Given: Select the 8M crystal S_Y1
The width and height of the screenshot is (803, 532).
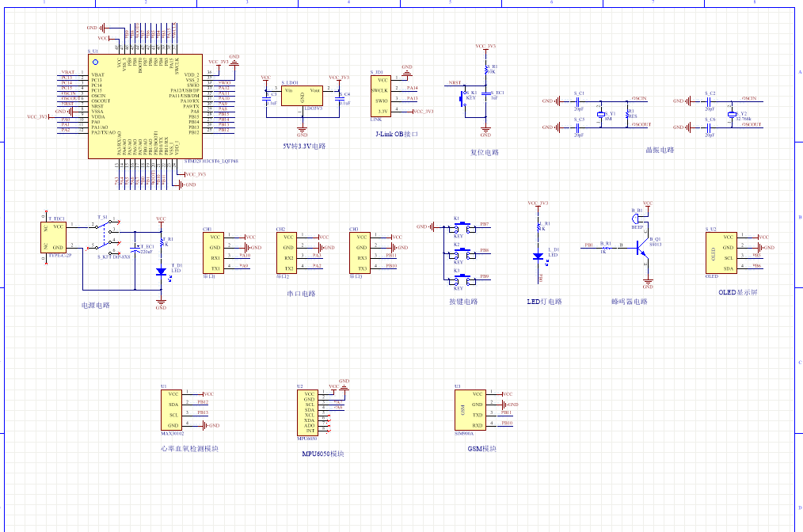Looking at the screenshot, I should click(600, 113).
